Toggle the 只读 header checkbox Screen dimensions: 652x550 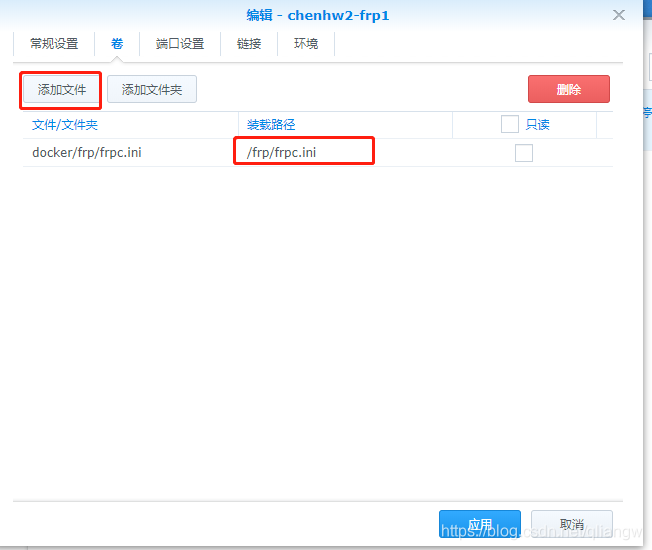(509, 124)
